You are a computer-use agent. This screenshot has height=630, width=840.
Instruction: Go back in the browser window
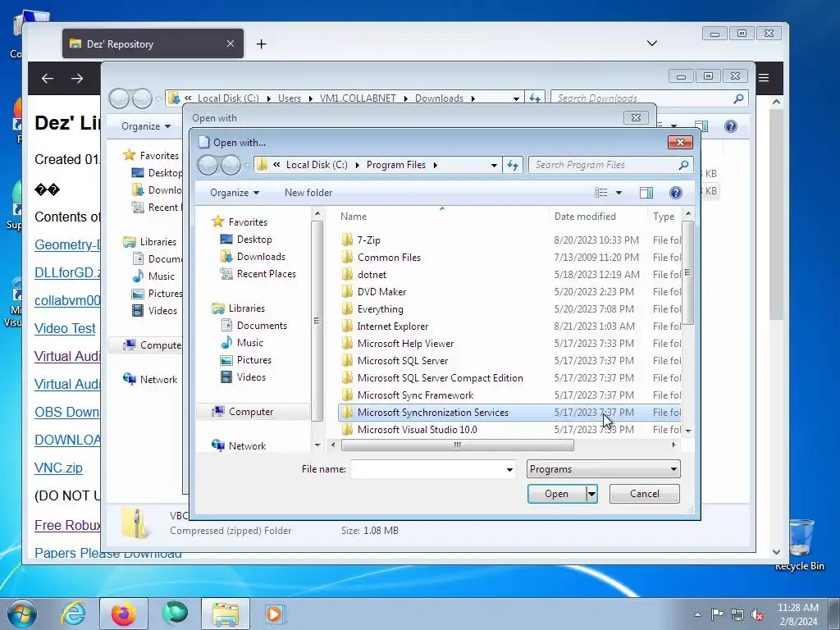click(x=48, y=79)
